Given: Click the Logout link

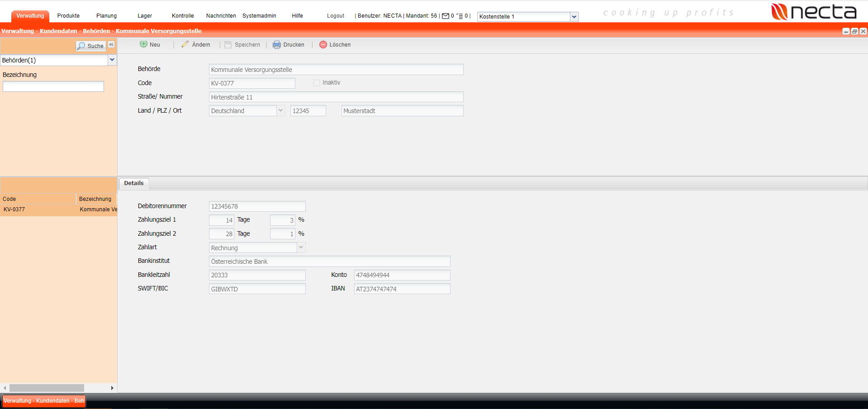Looking at the screenshot, I should (x=336, y=16).
